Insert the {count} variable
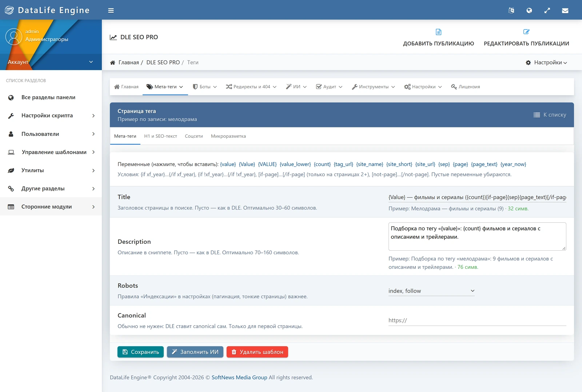The height and width of the screenshot is (392, 582). pos(322,164)
